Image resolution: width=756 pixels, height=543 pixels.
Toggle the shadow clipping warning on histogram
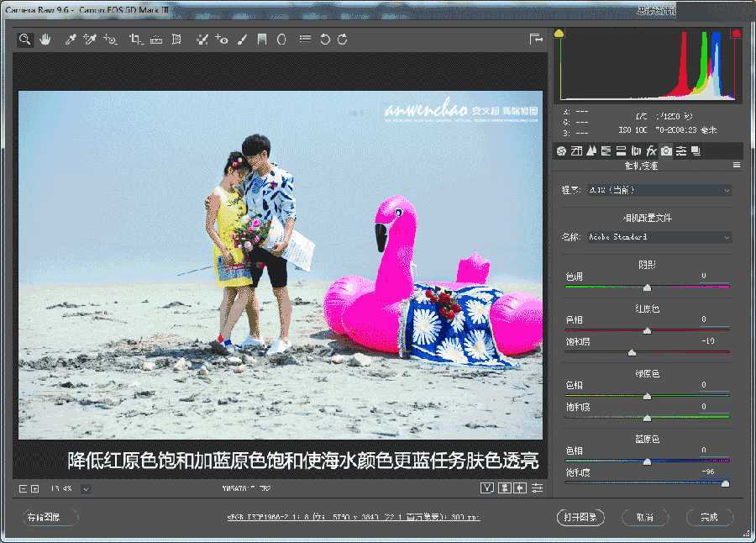[x=559, y=34]
